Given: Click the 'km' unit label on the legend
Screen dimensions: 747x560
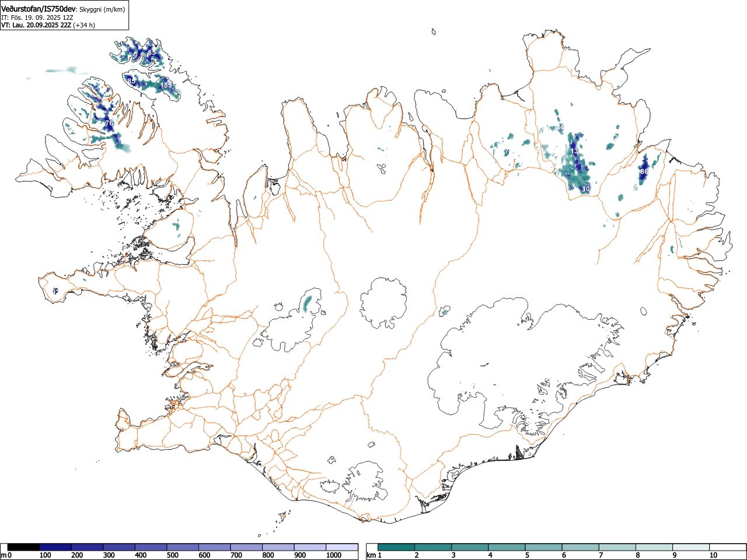Looking at the screenshot, I should [371, 555].
